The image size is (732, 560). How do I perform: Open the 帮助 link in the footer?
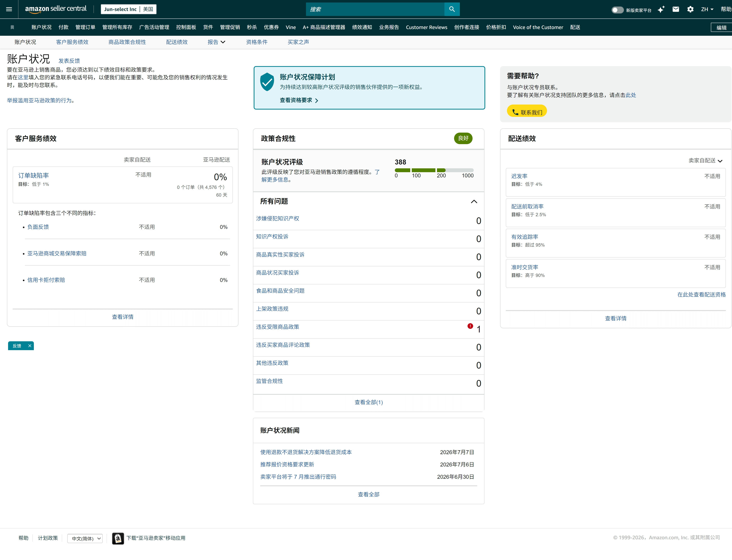coord(23,538)
